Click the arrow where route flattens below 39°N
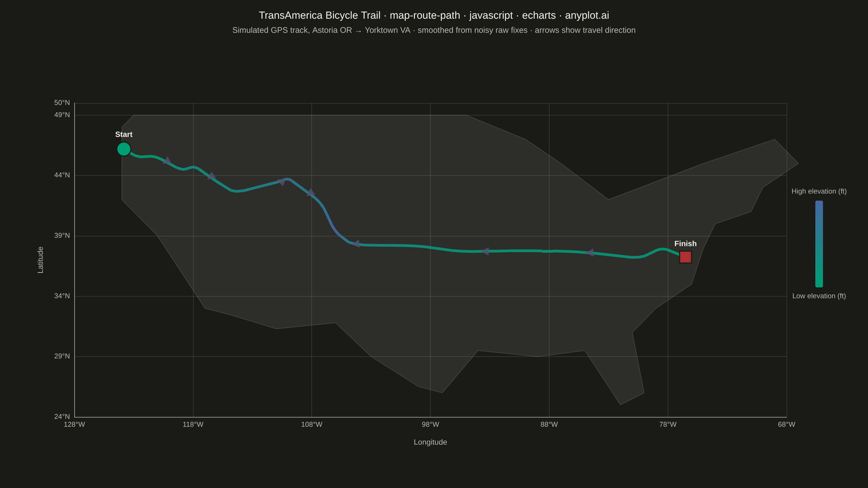This screenshot has width=868, height=488. pyautogui.click(x=356, y=243)
